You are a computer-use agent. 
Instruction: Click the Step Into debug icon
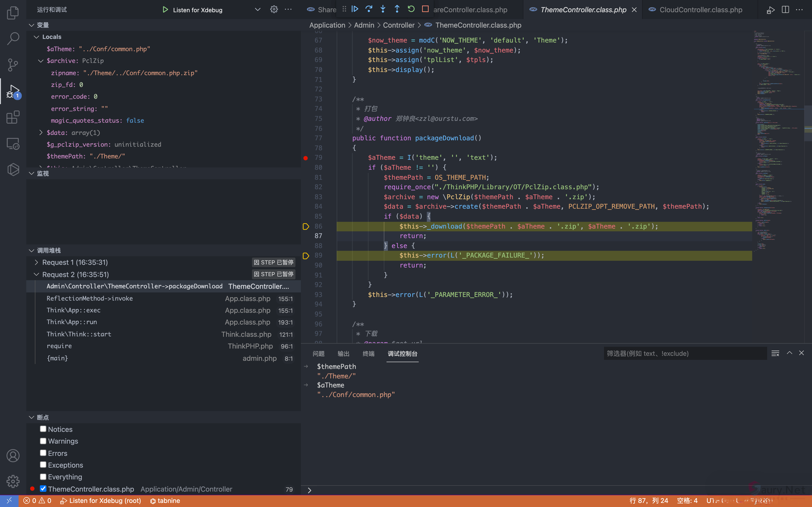383,9
